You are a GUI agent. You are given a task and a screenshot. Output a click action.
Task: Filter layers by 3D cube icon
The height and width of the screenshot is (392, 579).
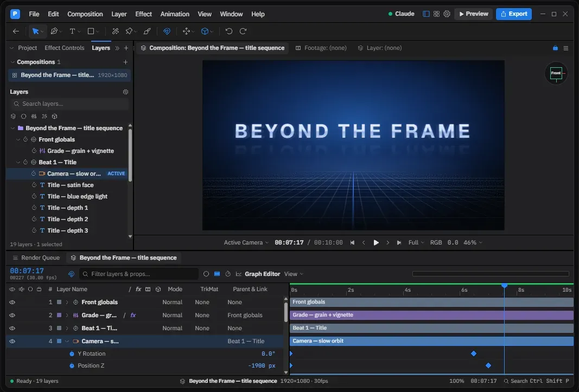(55, 116)
